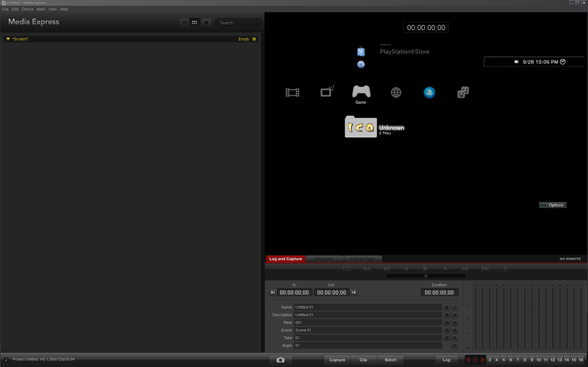Skip to the previous clip

pos(366,269)
